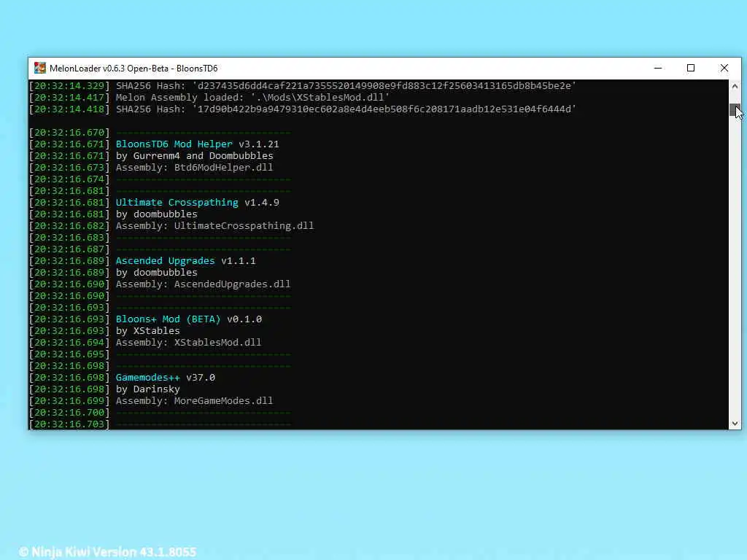This screenshot has height=560, width=747.
Task: Close the MelonLoader console window
Action: click(724, 68)
